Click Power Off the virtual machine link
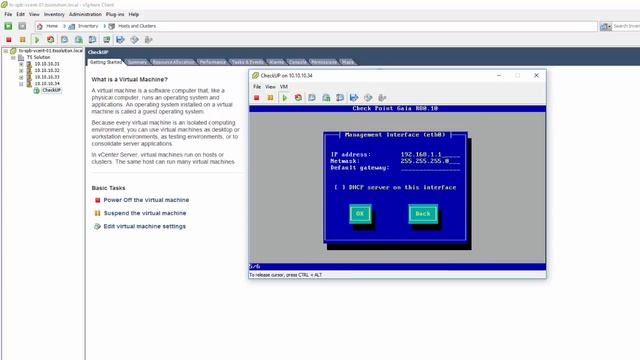This screenshot has width=640, height=360. [146, 200]
